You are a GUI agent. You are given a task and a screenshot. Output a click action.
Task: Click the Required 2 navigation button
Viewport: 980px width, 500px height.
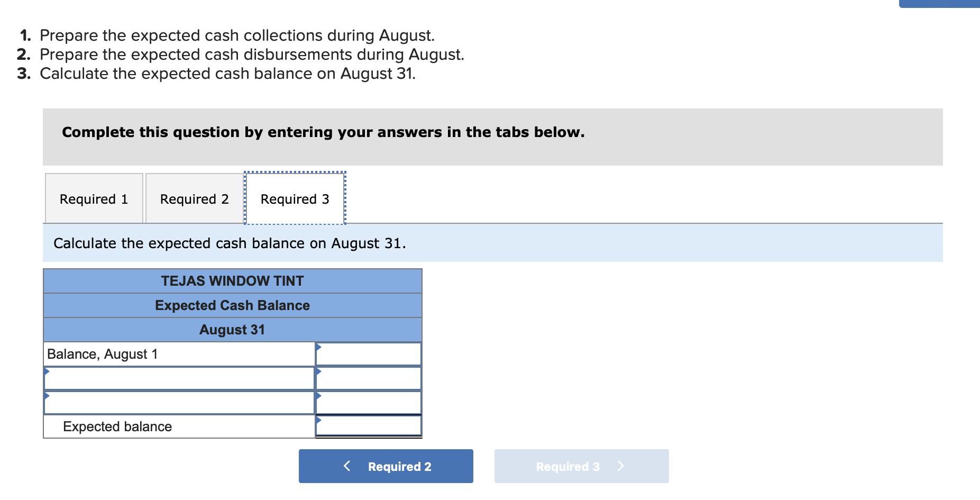[x=385, y=466]
